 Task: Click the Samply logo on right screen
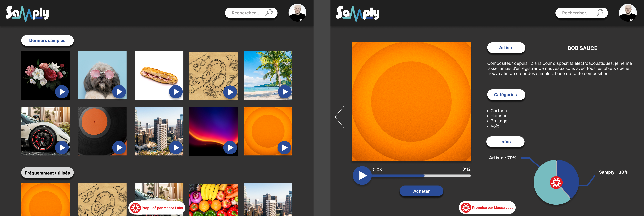(x=358, y=14)
